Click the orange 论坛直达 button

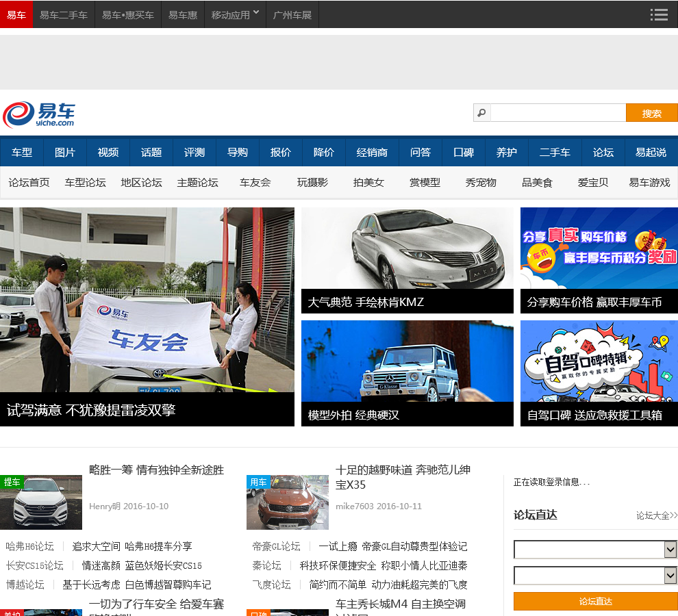595,602
